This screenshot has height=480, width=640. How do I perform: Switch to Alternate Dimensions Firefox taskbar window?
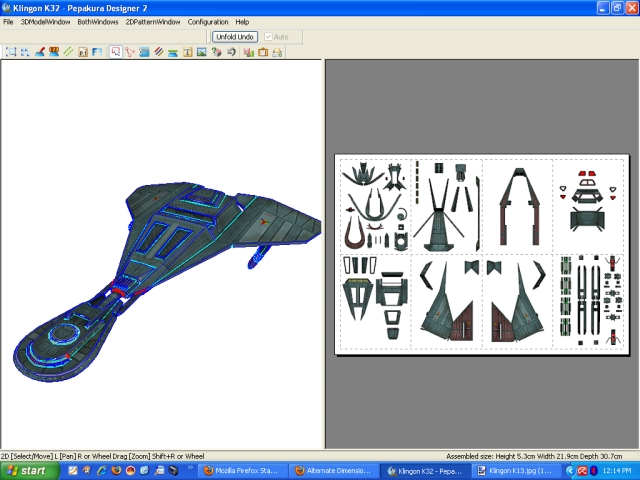333,471
